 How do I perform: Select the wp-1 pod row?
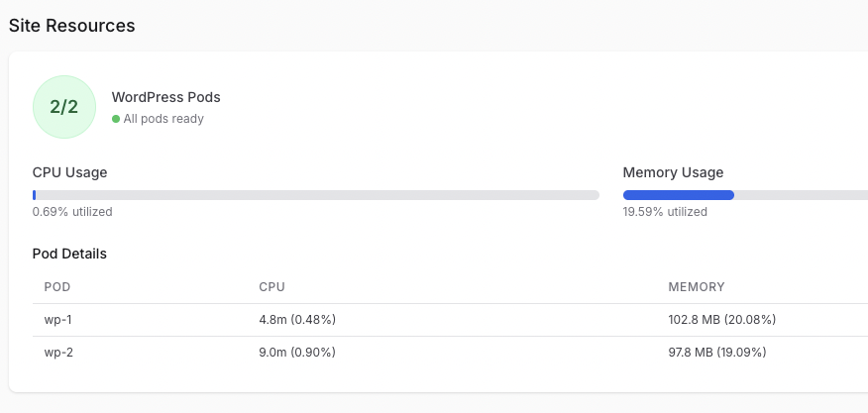click(x=450, y=320)
